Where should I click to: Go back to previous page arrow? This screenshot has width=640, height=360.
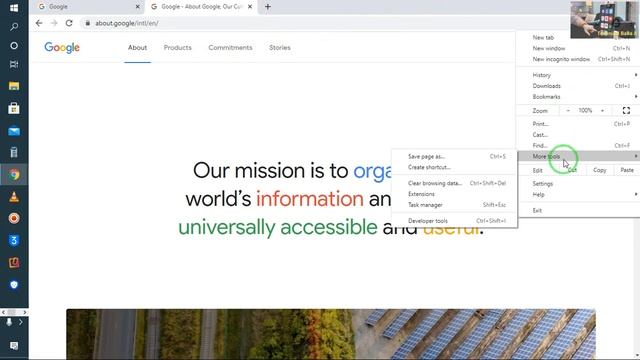[39, 23]
